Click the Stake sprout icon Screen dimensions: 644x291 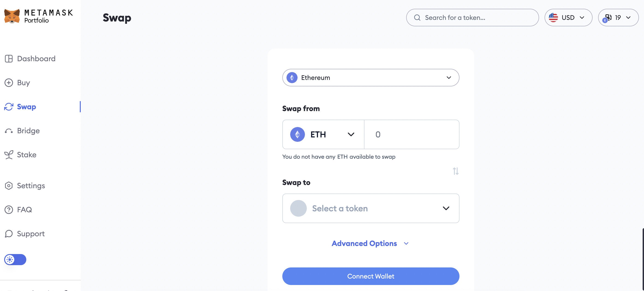tap(9, 155)
